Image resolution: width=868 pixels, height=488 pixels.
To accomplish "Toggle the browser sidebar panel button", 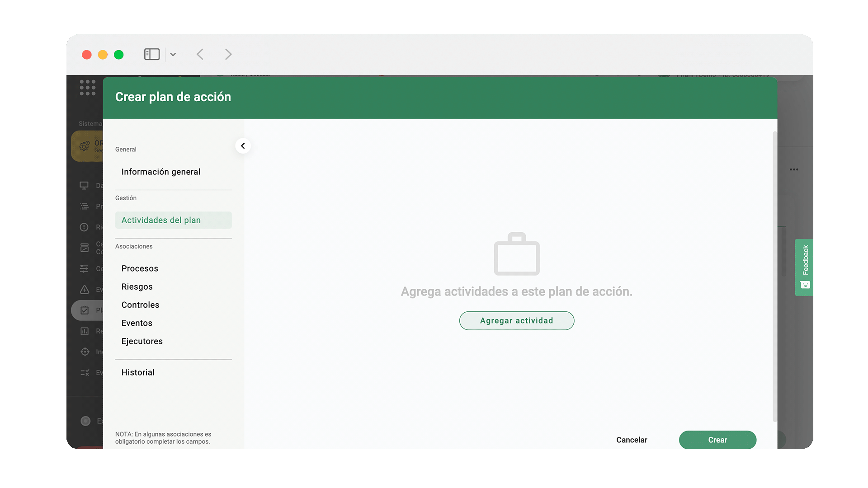I will coord(151,54).
